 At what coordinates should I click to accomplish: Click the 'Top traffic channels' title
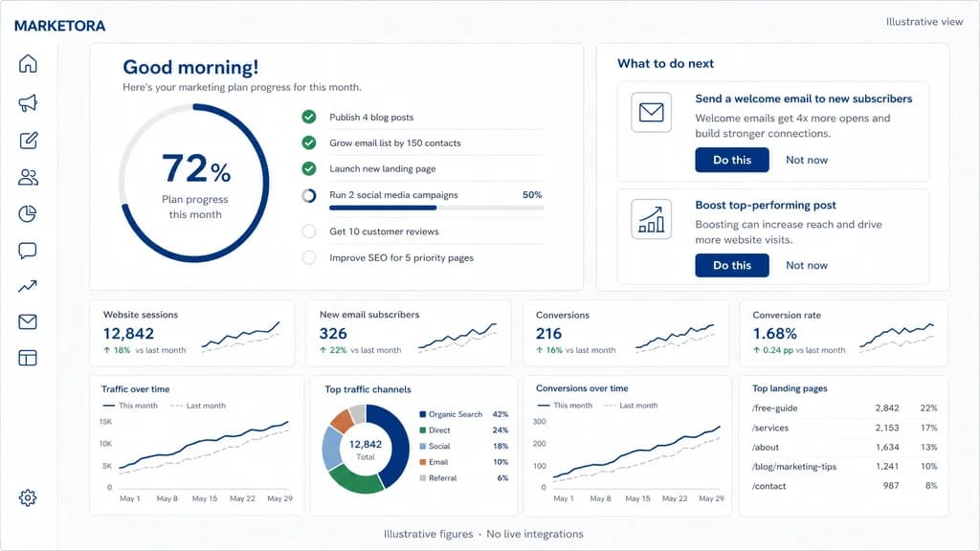(368, 389)
